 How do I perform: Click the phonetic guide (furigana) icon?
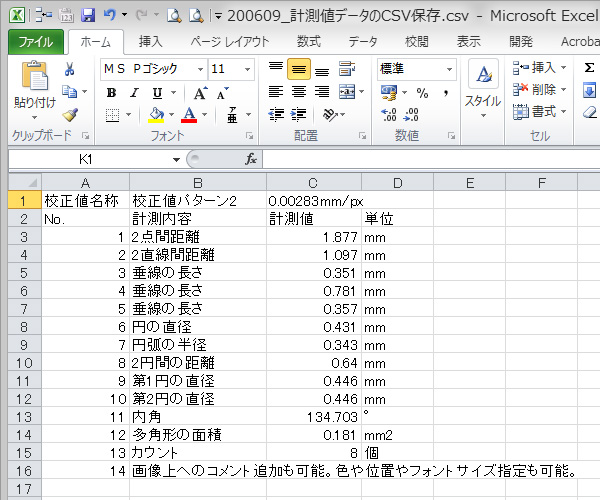pos(232,115)
